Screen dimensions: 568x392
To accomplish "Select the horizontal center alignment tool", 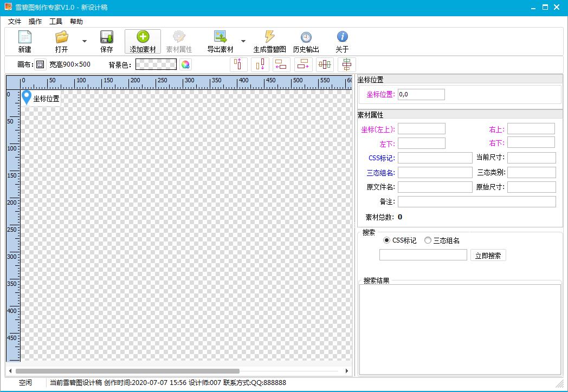I will pos(324,64).
